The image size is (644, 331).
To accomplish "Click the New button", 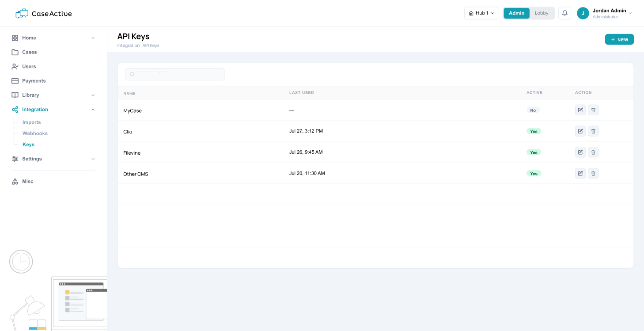I will pos(619,39).
